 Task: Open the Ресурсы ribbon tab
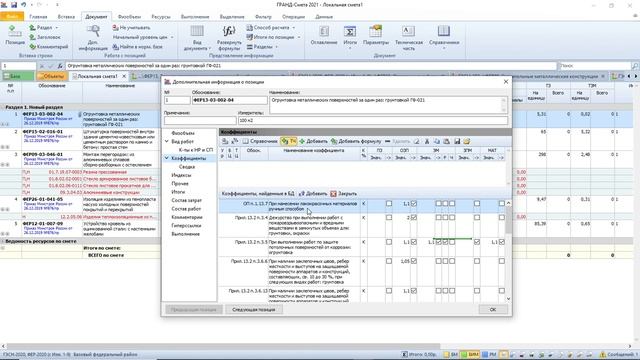click(161, 17)
